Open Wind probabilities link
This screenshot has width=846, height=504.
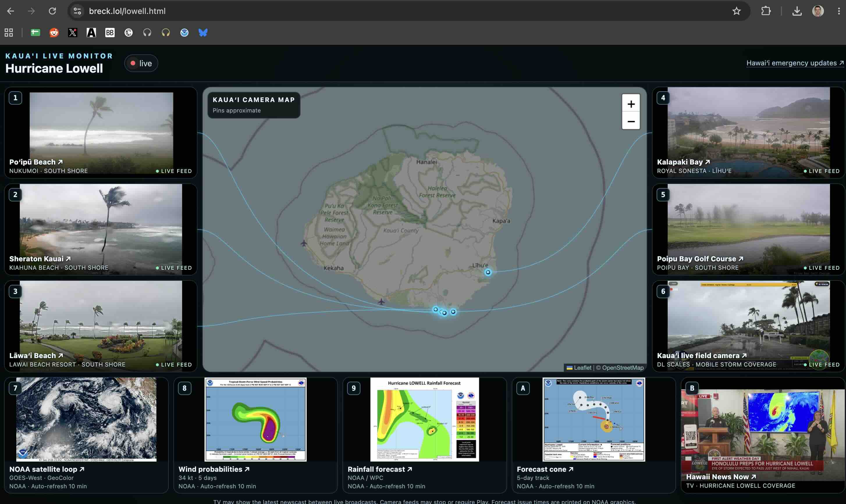click(x=214, y=469)
